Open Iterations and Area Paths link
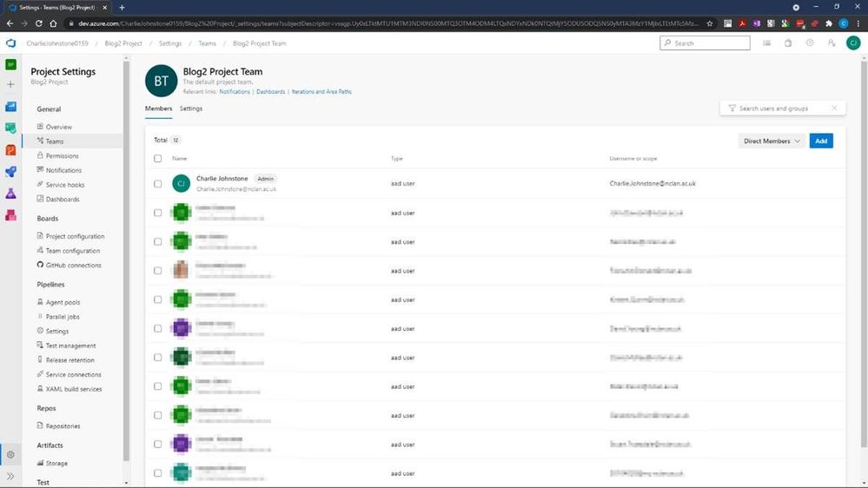868x488 pixels. [321, 92]
